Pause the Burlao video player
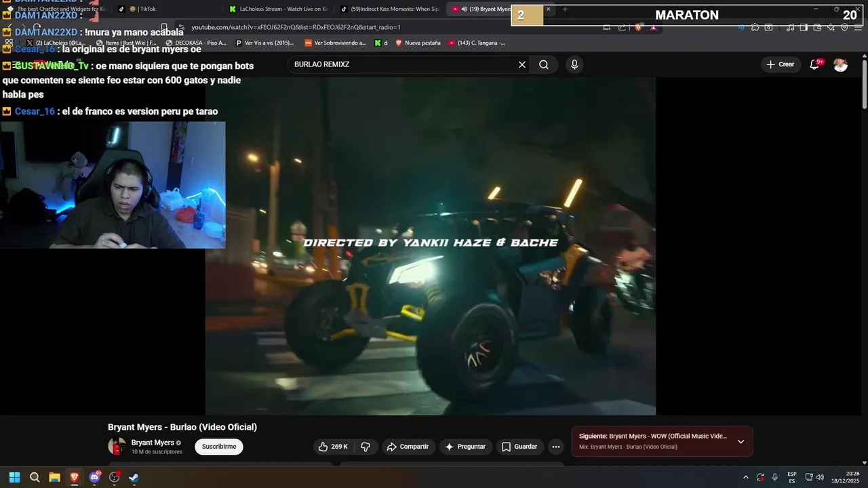The height and width of the screenshot is (488, 868). [x=431, y=245]
